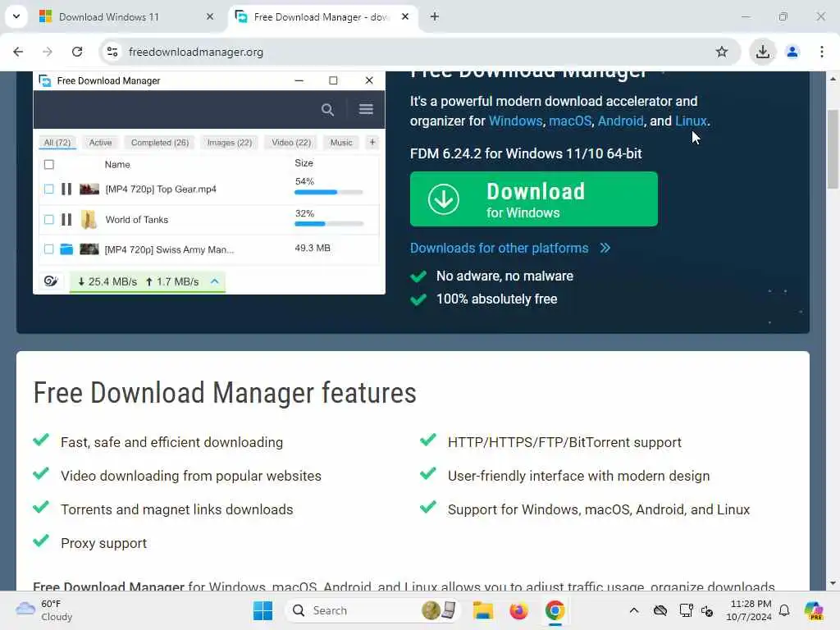Image resolution: width=840 pixels, height=630 pixels.
Task: Open the Chrome three-dot menu
Action: (822, 52)
